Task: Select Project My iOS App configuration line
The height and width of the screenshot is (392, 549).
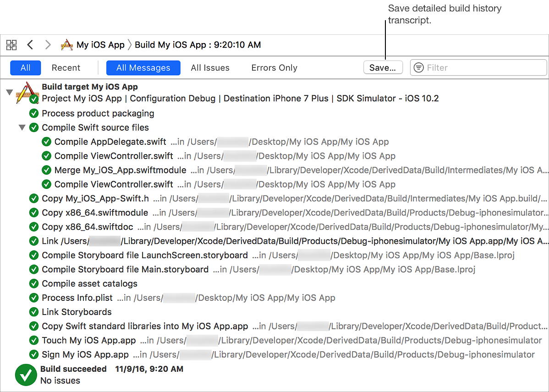Action: [x=240, y=99]
